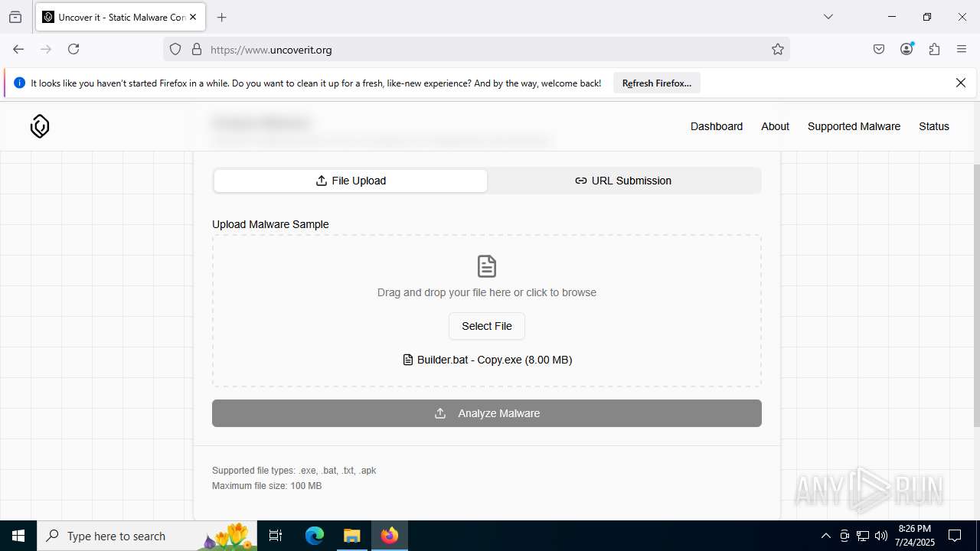Click the Maximum file size text
The width and height of the screenshot is (980, 551).
266,486
